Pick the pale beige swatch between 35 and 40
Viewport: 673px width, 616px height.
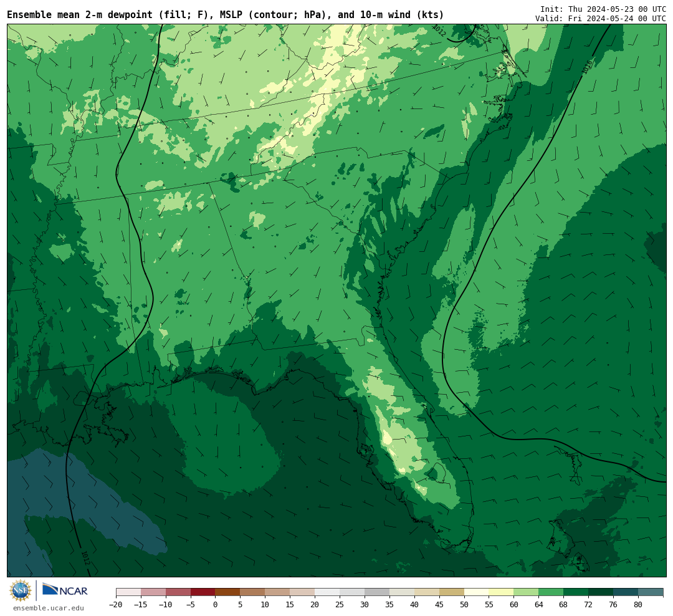(x=402, y=592)
